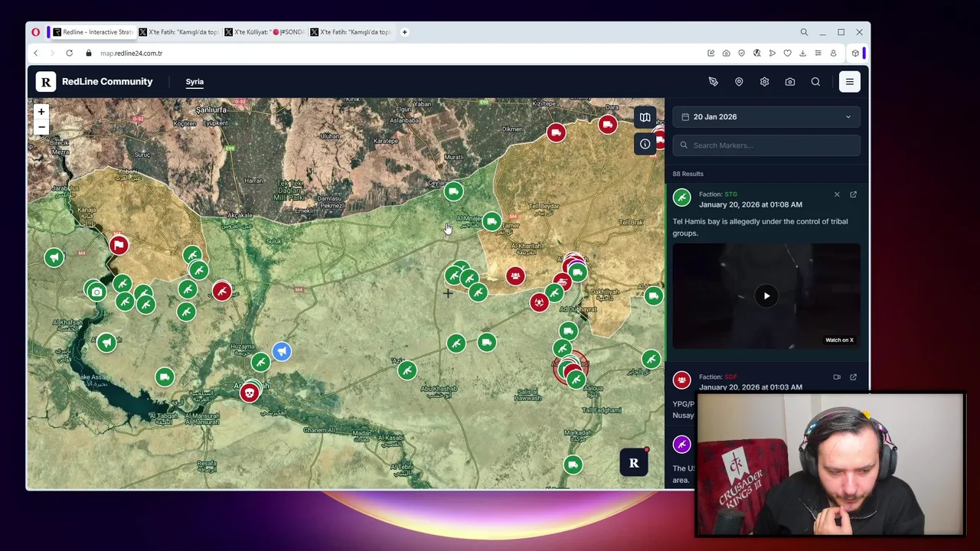This screenshot has width=980, height=551.
Task: Play the Tel Hamis event video
Action: (766, 296)
